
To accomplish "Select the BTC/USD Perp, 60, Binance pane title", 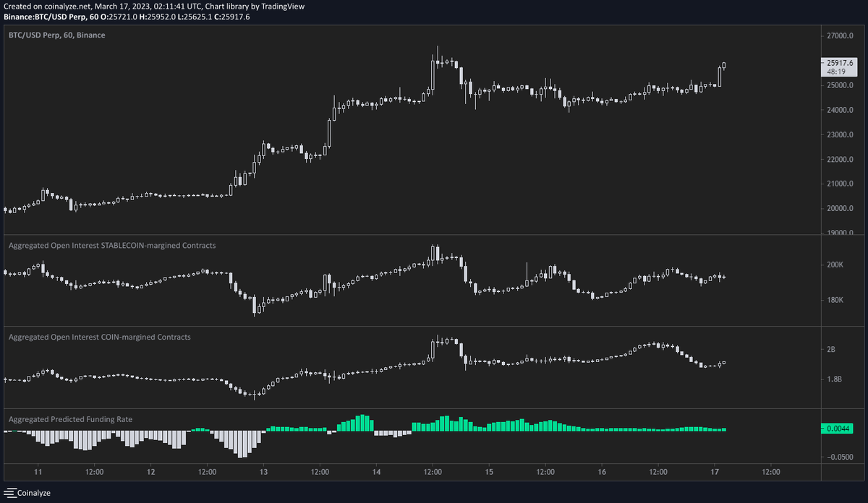I will (56, 34).
